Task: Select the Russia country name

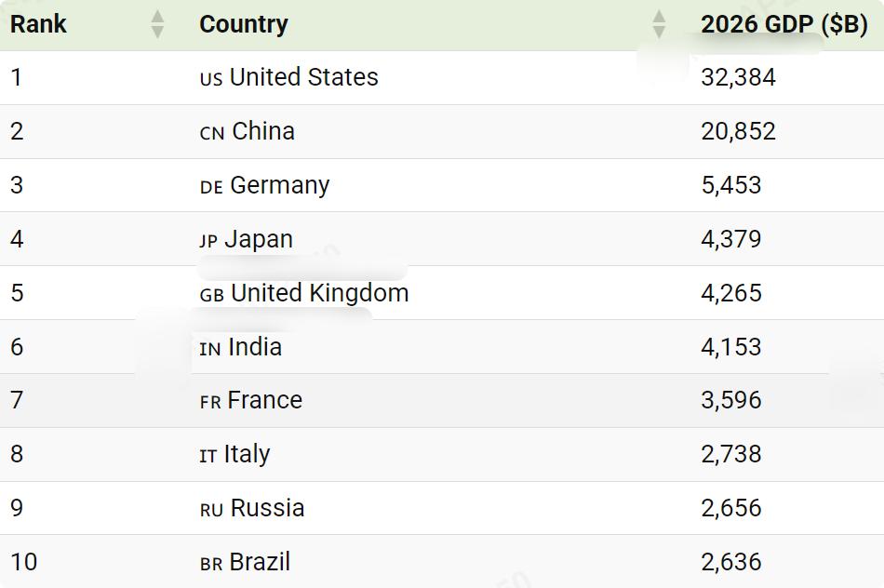Action: [268, 508]
